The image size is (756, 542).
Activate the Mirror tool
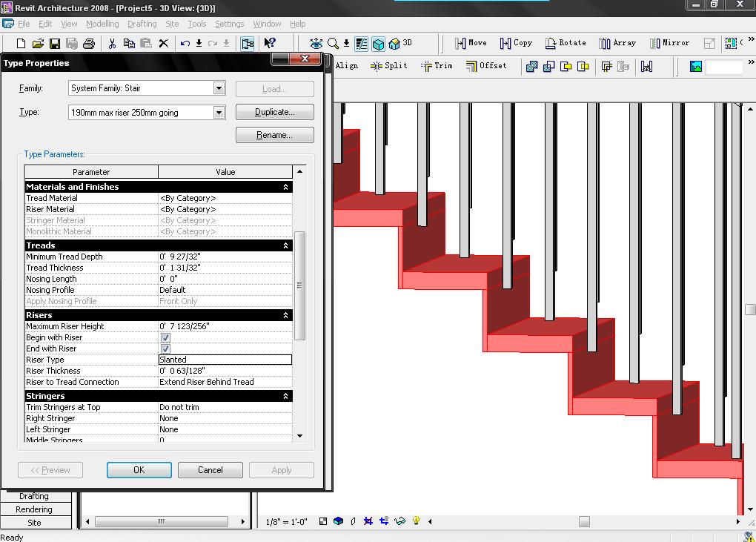pos(669,43)
